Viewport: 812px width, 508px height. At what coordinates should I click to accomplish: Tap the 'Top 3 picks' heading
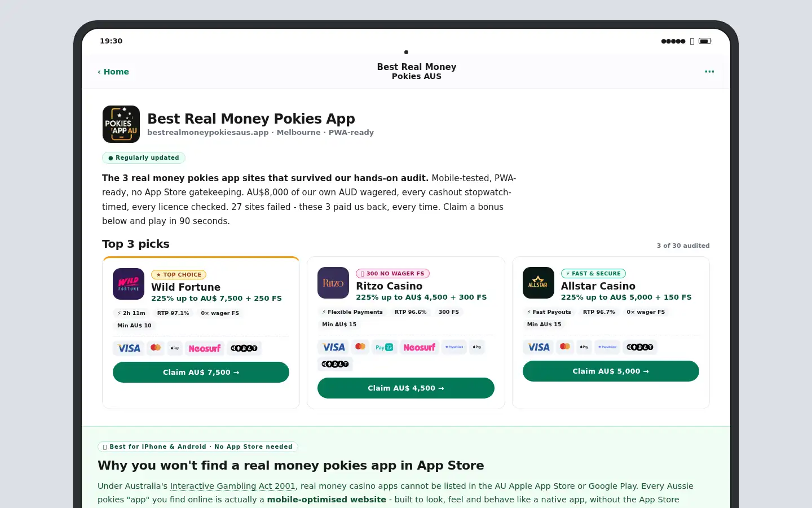pyautogui.click(x=136, y=244)
